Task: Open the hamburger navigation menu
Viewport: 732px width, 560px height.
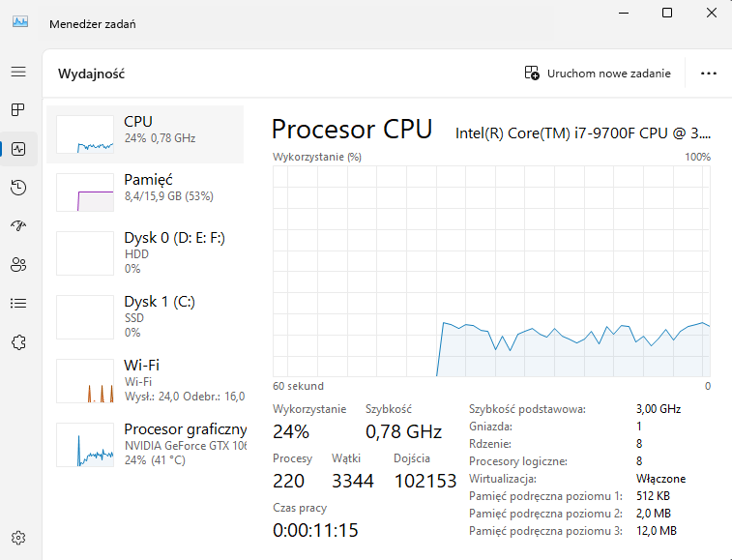Action: point(17,72)
